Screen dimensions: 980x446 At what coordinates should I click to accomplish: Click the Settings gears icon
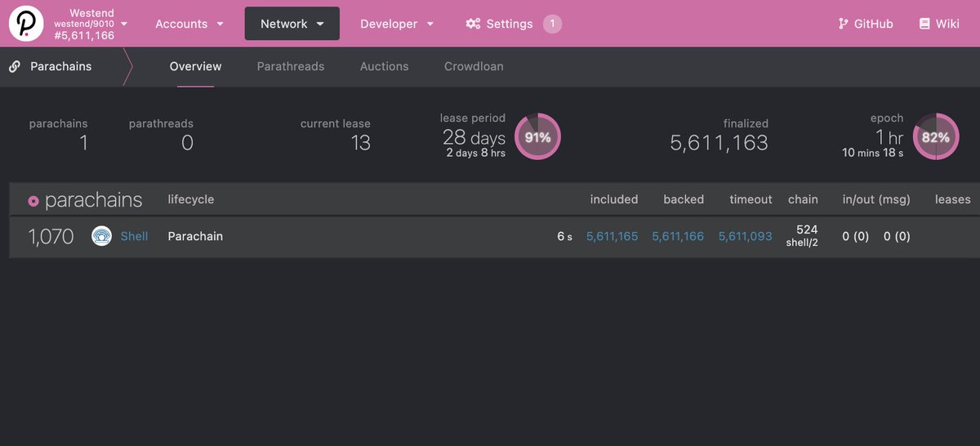473,24
